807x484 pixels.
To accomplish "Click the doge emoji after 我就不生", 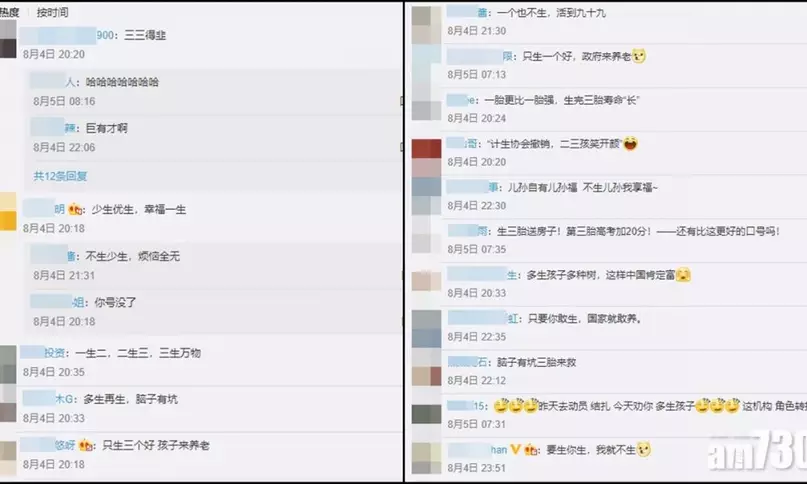I will pyautogui.click(x=643, y=450).
